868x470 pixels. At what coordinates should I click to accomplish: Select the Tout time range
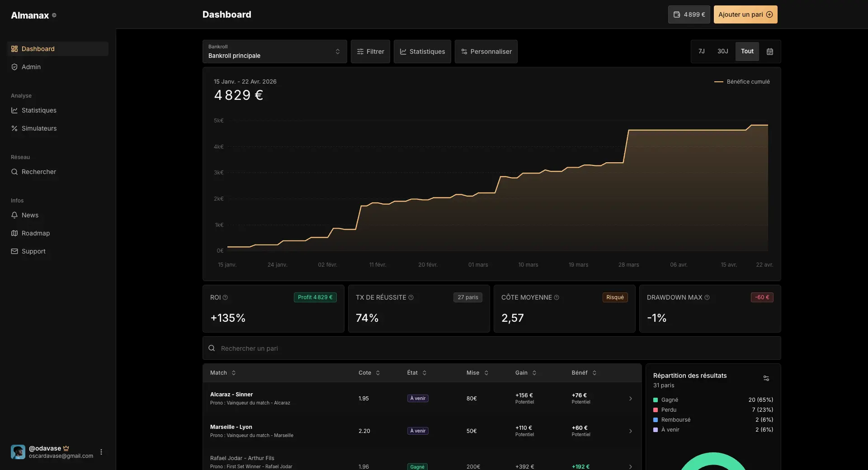pyautogui.click(x=747, y=52)
